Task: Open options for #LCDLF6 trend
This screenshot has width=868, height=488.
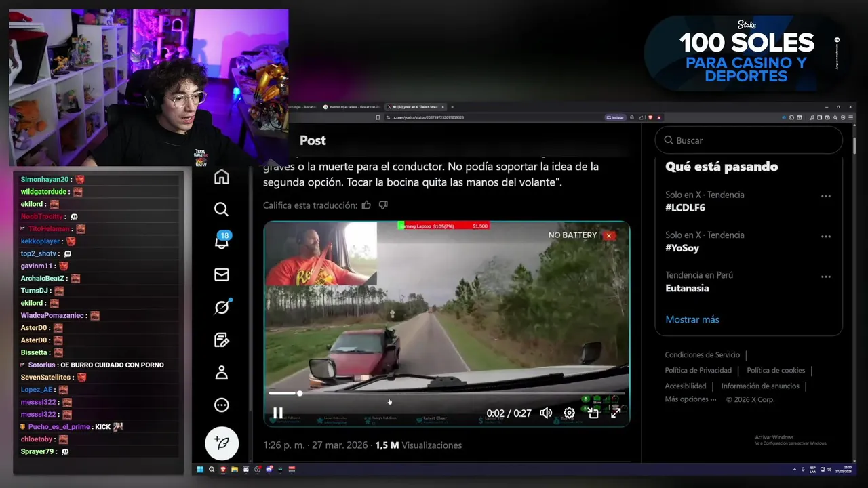Action: coord(826,196)
